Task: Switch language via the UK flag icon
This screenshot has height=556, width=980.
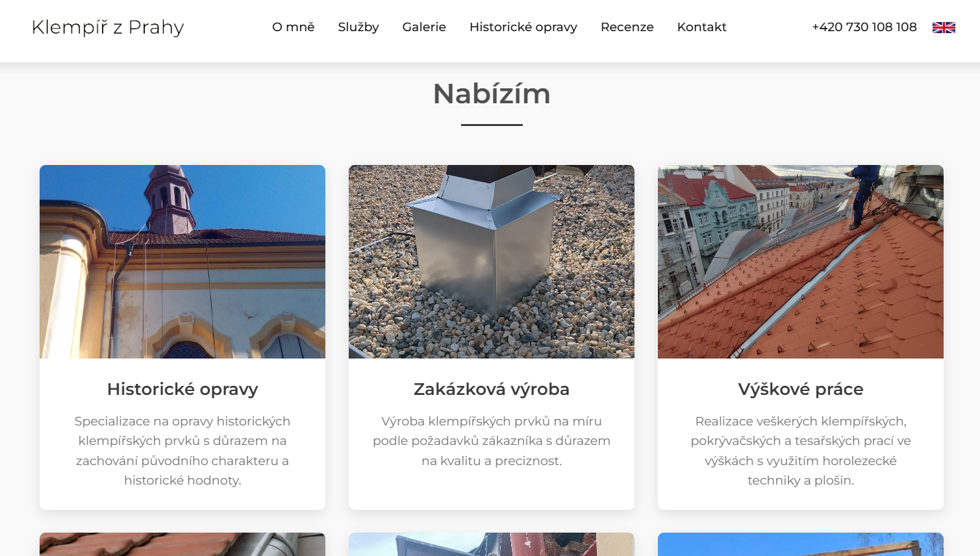Action: click(944, 27)
